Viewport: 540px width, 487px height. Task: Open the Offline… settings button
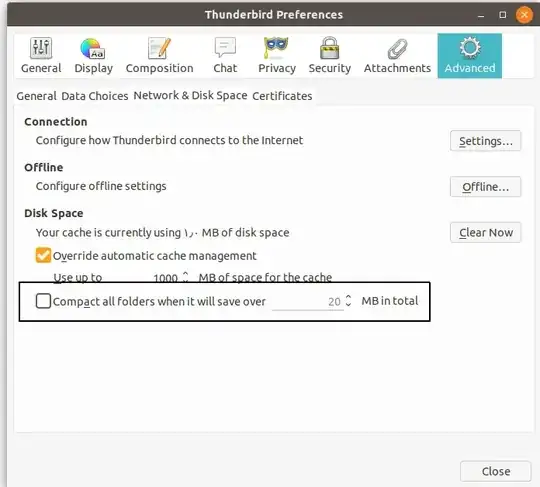pos(485,187)
